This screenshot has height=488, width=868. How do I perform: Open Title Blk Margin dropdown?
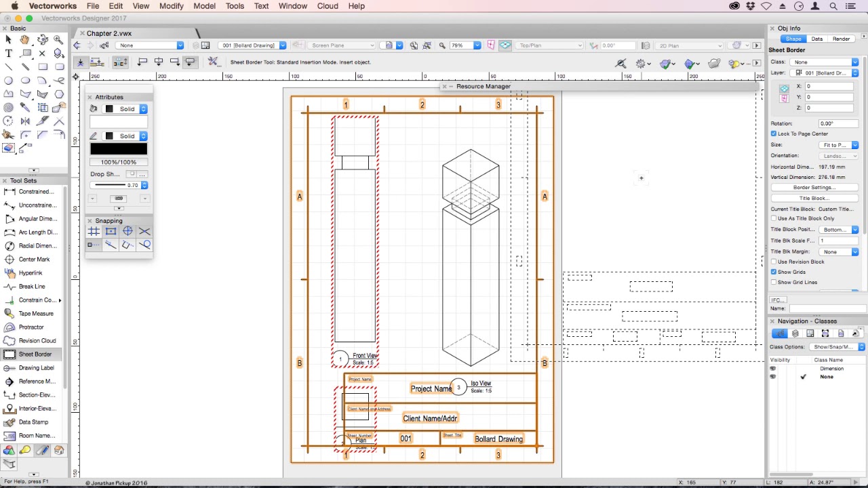[x=838, y=252]
